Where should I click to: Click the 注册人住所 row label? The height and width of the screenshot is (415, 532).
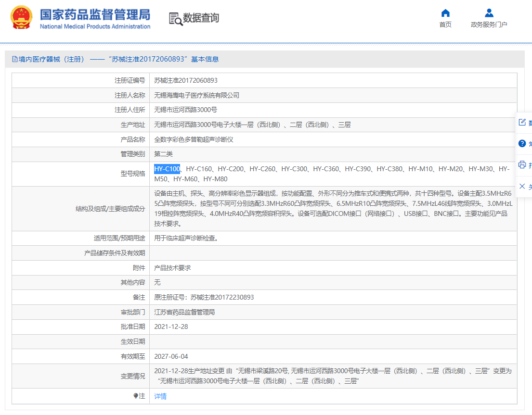pyautogui.click(x=130, y=110)
